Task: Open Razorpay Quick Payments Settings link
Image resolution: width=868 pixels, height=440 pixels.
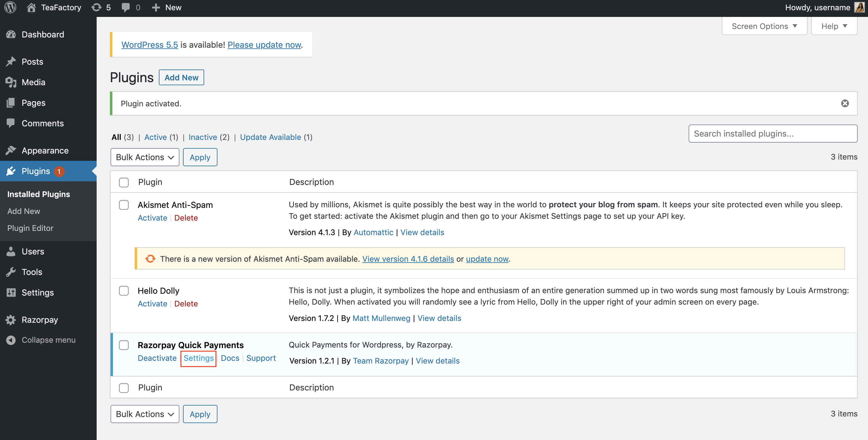Action: [198, 358]
